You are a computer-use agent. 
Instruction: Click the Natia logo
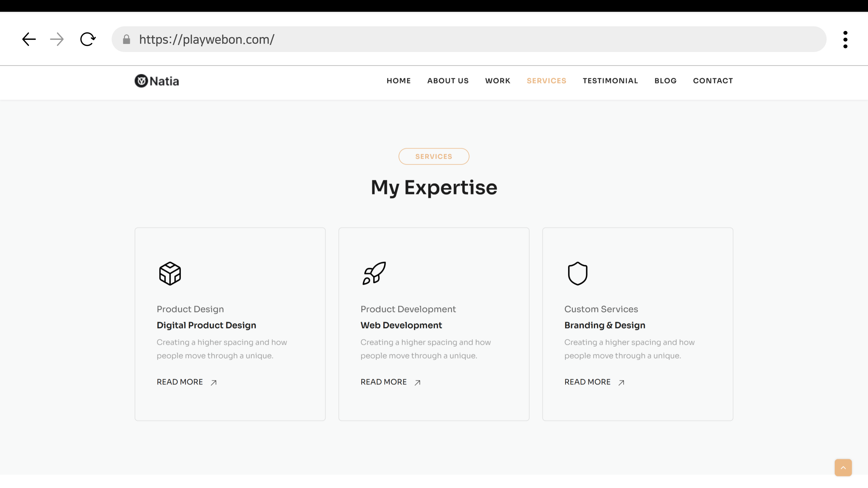tap(157, 81)
